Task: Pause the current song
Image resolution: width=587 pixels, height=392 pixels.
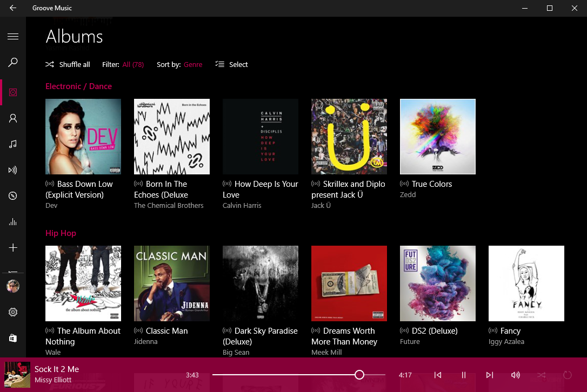Action: [x=463, y=375]
